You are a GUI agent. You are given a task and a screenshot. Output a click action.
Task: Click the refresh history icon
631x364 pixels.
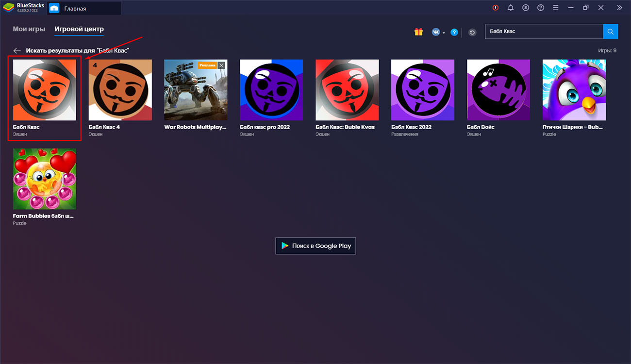tap(472, 33)
